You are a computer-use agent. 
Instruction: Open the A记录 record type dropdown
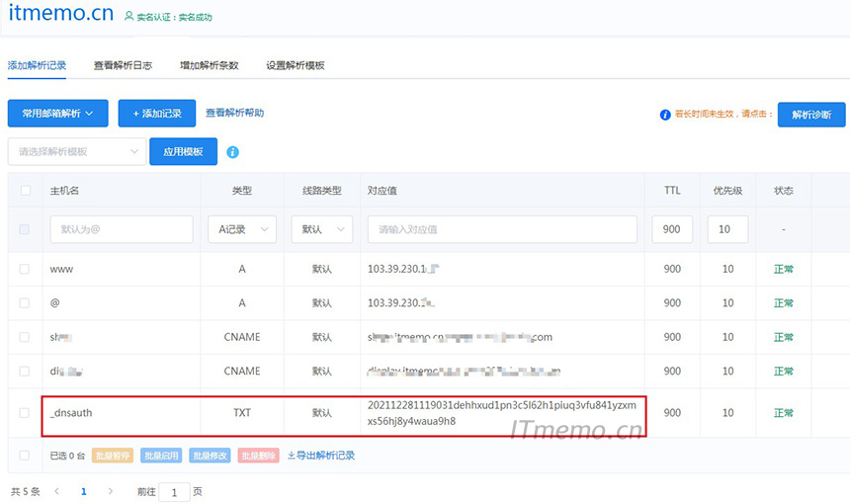tap(242, 229)
